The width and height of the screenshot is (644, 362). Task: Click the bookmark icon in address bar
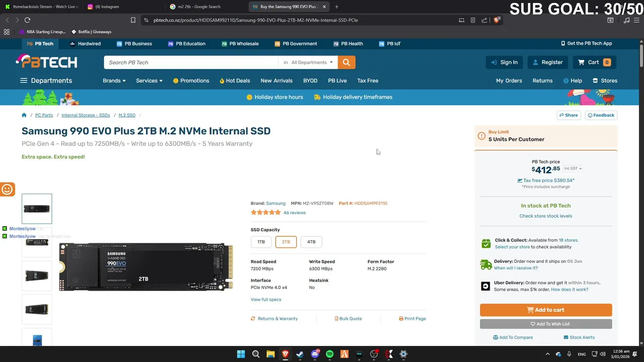pyautogui.click(x=133, y=20)
